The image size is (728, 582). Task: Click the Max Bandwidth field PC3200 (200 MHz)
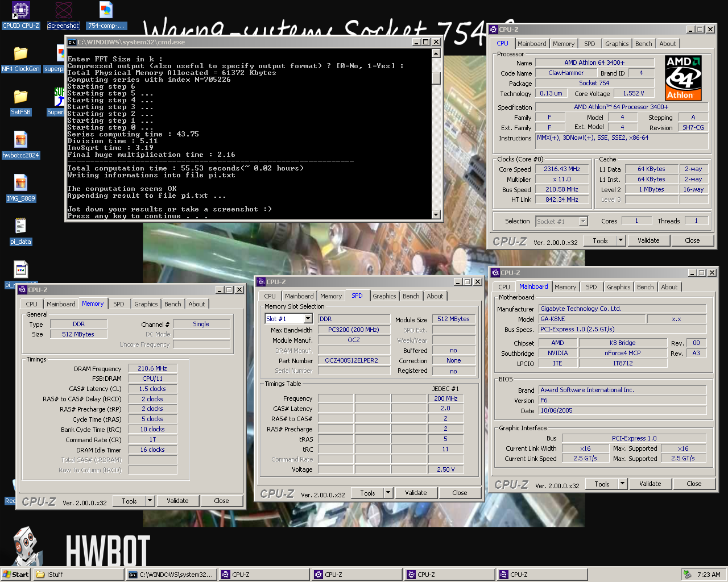tap(354, 330)
